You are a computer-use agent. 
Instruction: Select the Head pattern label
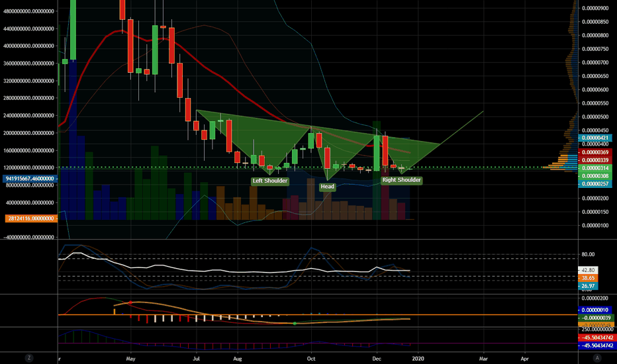[328, 187]
